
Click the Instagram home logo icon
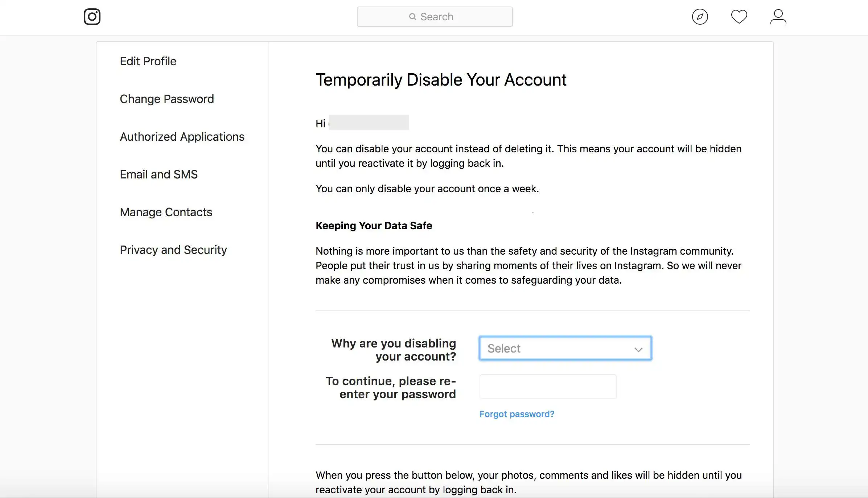click(92, 17)
